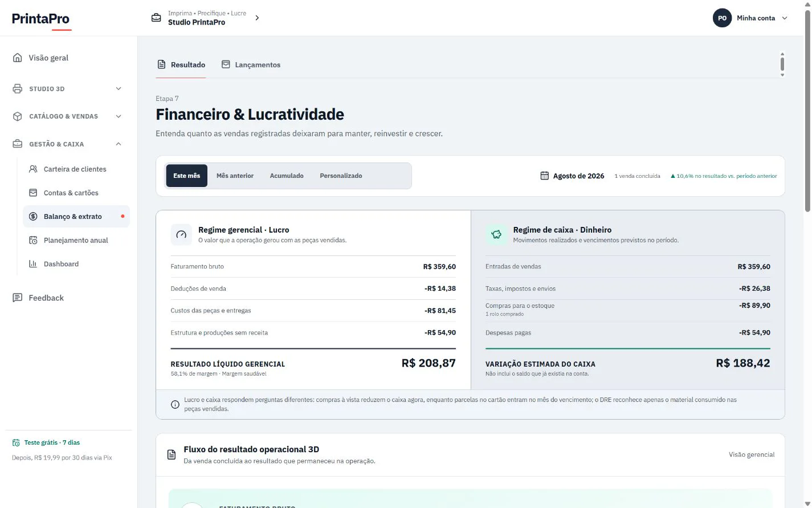Open the Minha conta dropdown arrow
812x508 pixels.
[785, 18]
